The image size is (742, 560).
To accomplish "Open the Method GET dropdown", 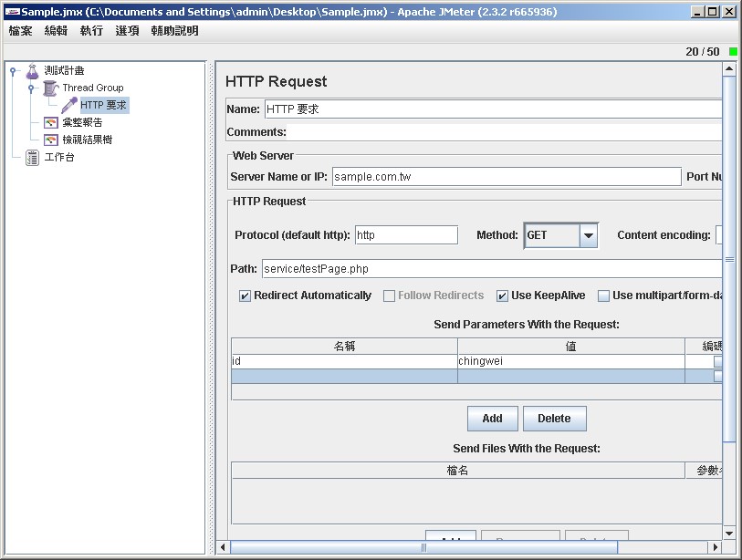I will coord(588,235).
